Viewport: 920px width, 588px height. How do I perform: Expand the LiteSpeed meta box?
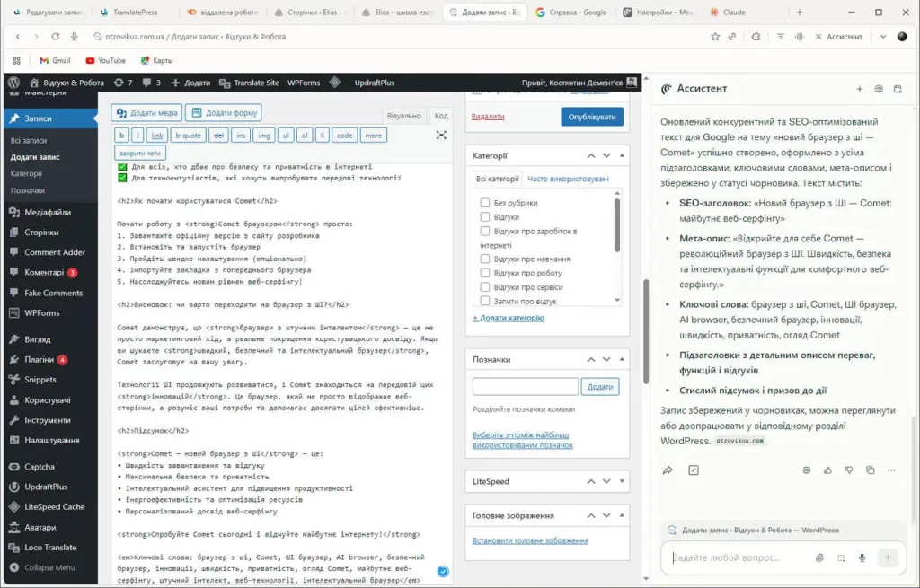tap(623, 481)
